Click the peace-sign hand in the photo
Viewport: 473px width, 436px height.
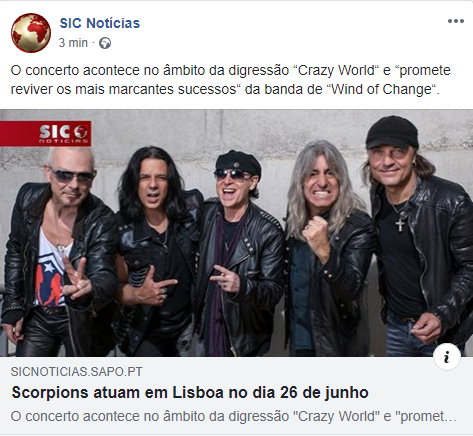click(x=75, y=277)
